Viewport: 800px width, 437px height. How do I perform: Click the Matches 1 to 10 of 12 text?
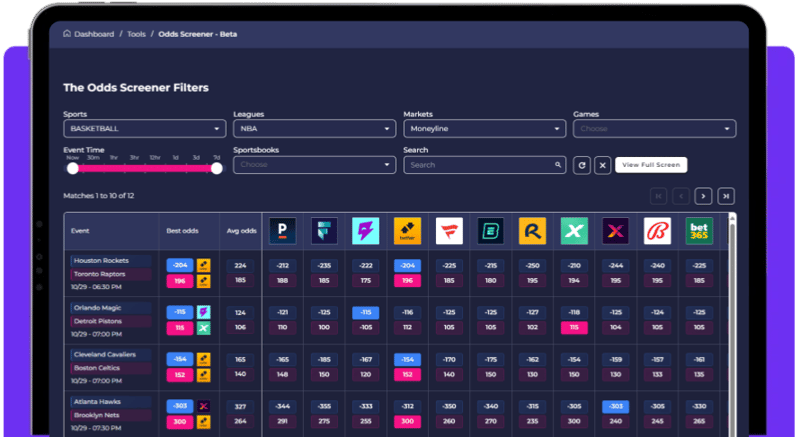[98, 196]
